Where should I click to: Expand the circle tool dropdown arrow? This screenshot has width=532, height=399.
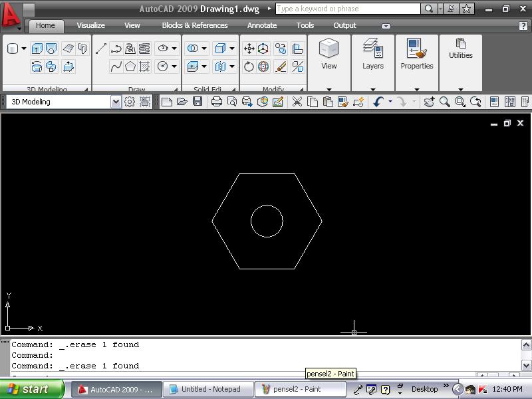pyautogui.click(x=174, y=66)
